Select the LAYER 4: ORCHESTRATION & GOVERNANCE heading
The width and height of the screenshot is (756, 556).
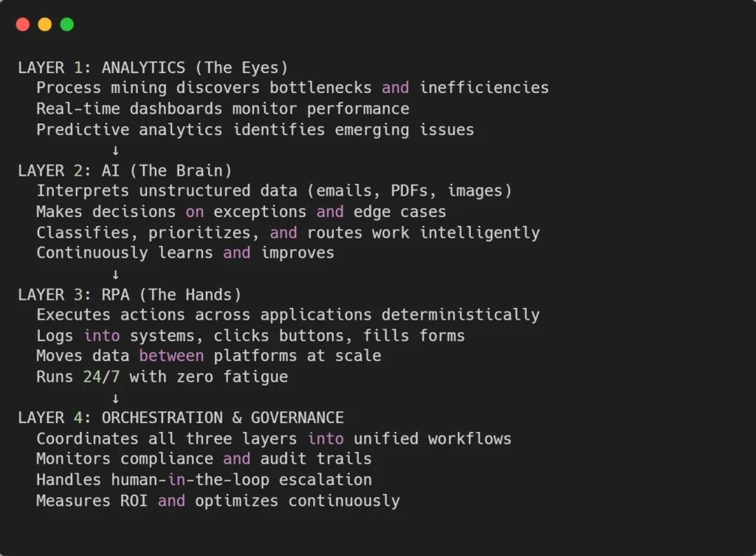(x=181, y=418)
